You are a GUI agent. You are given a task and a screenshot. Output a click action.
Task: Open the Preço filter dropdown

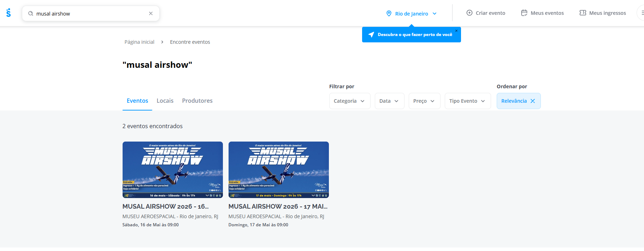tap(424, 101)
